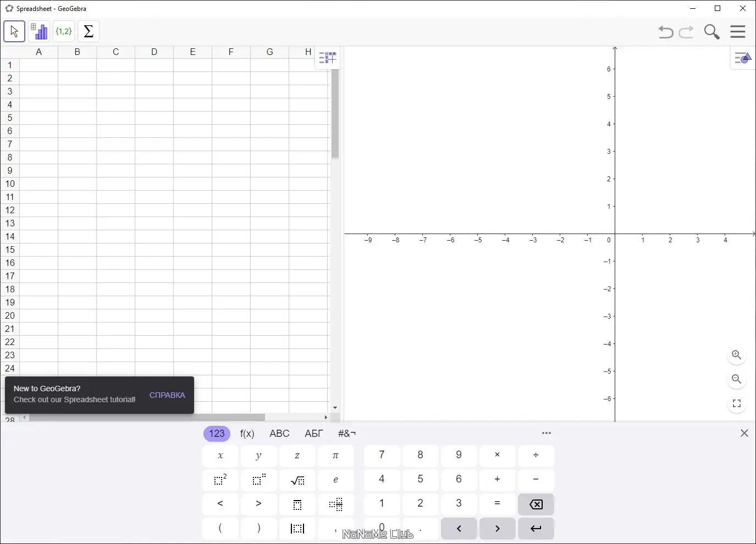Open keyboard more options (three dots)
Image resolution: width=756 pixels, height=544 pixels.
(x=547, y=433)
